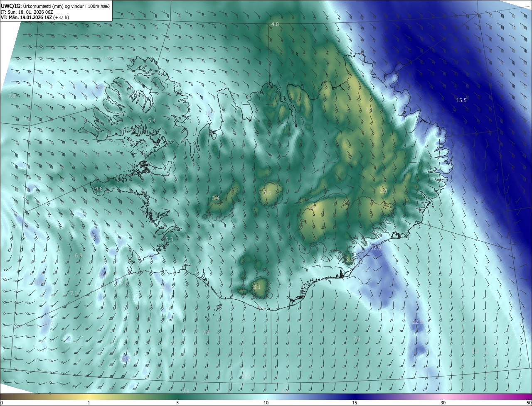Click the pink segment of the scale above 30
532x406 pixels.
(443, 396)
